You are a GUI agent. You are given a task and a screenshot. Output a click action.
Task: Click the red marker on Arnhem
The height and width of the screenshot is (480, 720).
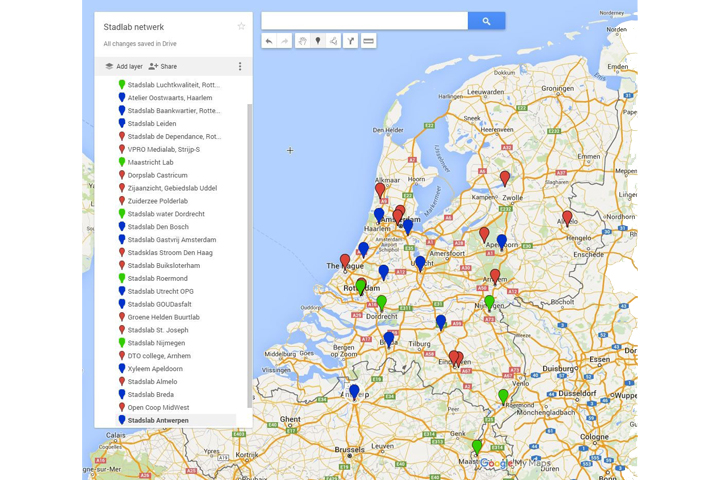[495, 277]
